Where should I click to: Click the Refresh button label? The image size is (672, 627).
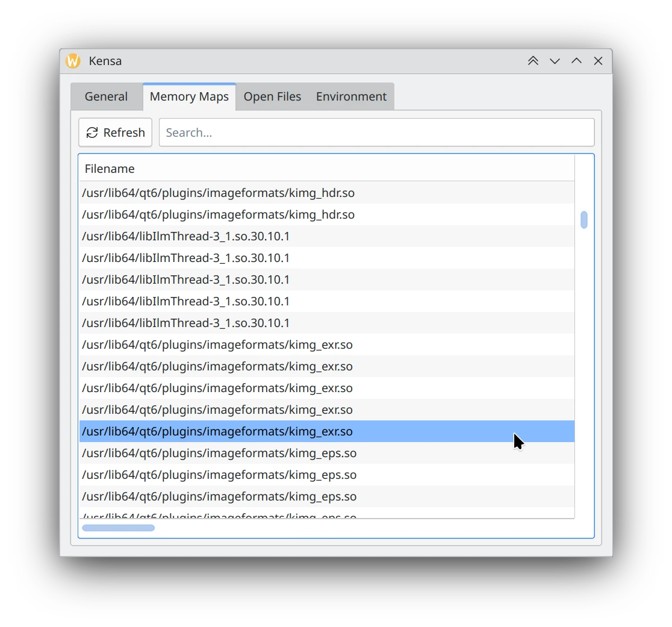pyautogui.click(x=124, y=133)
